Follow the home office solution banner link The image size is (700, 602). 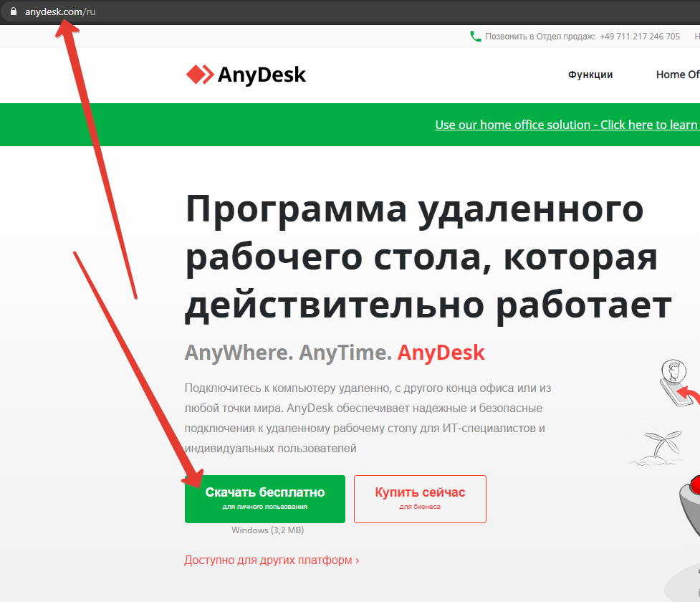coord(566,125)
